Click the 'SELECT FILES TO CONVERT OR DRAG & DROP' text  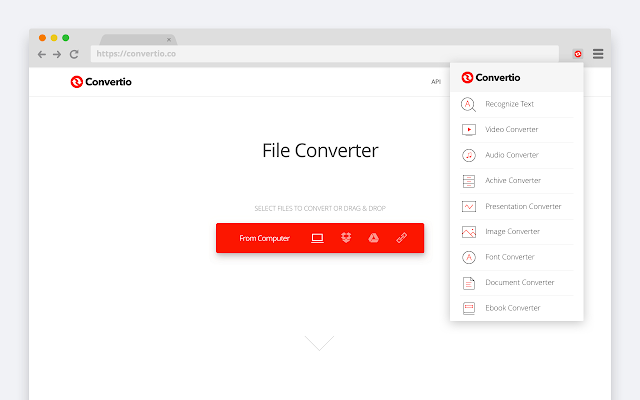click(320, 209)
